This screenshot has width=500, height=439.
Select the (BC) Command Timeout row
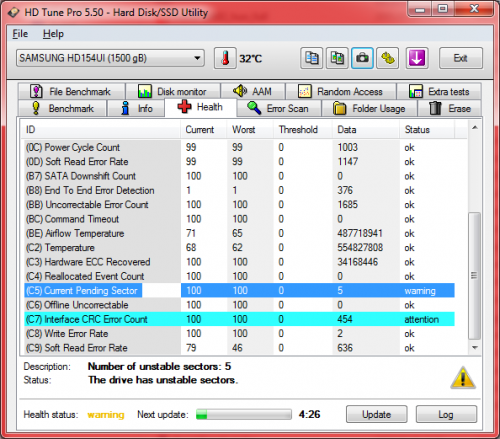pyautogui.click(x=239, y=219)
